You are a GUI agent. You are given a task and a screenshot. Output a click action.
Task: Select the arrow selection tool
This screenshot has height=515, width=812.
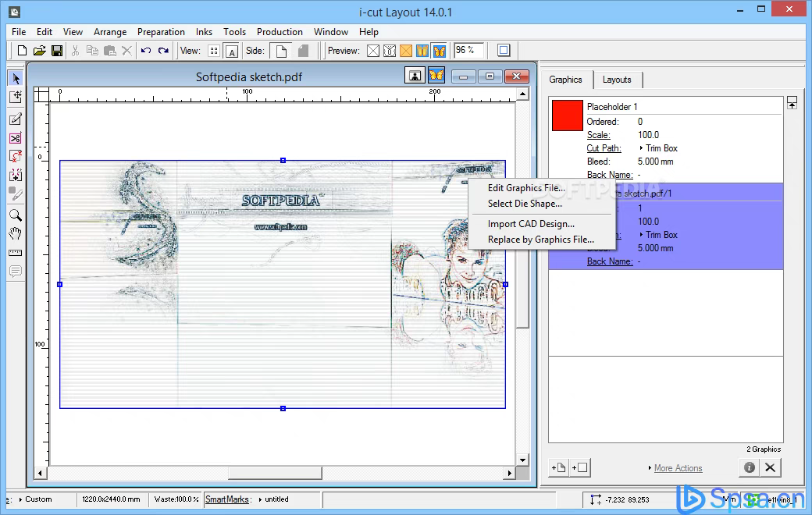click(15, 78)
